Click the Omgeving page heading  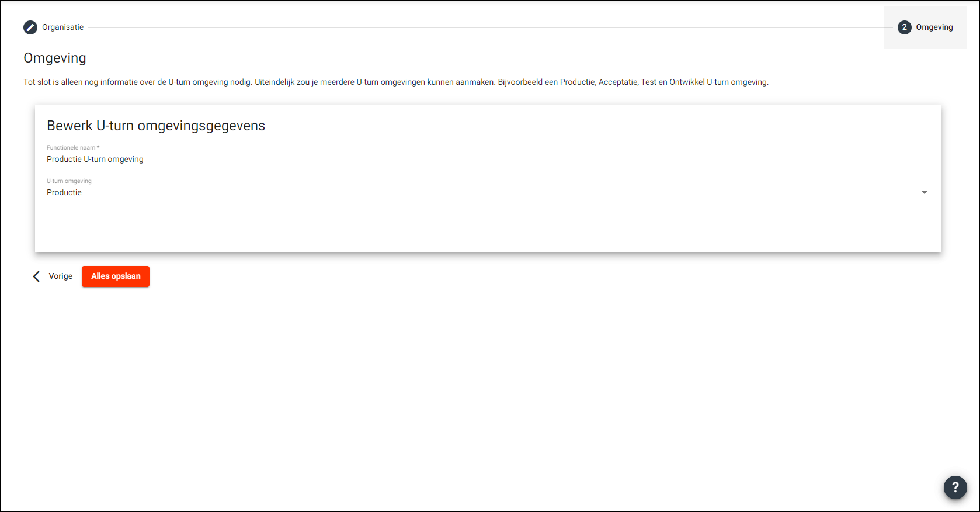(x=55, y=58)
